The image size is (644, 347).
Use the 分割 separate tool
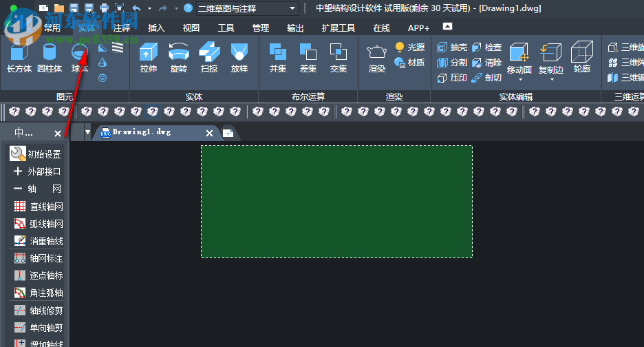point(452,63)
